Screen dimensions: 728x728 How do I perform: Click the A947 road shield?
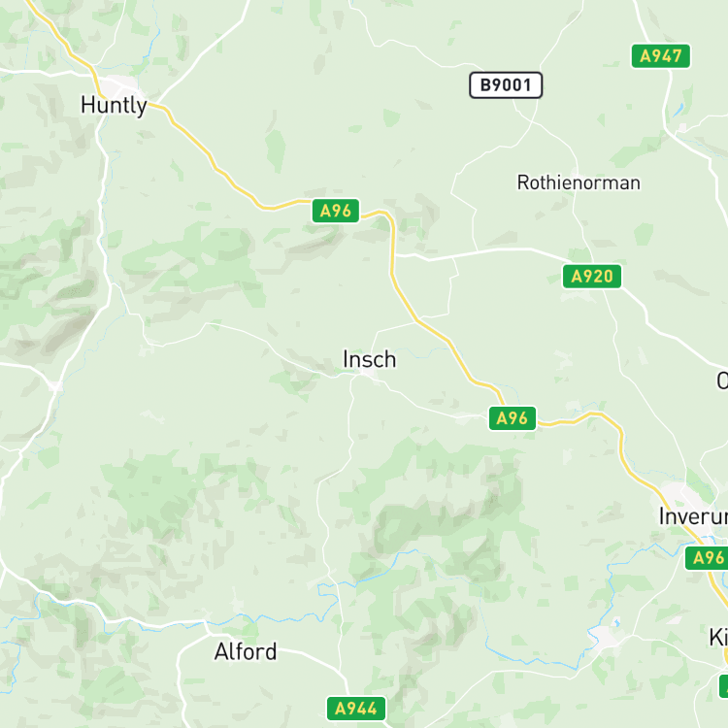click(x=660, y=56)
